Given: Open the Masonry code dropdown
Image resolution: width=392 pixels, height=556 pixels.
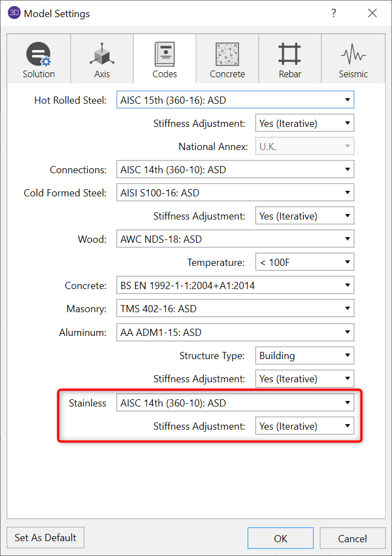Looking at the screenshot, I should (235, 309).
